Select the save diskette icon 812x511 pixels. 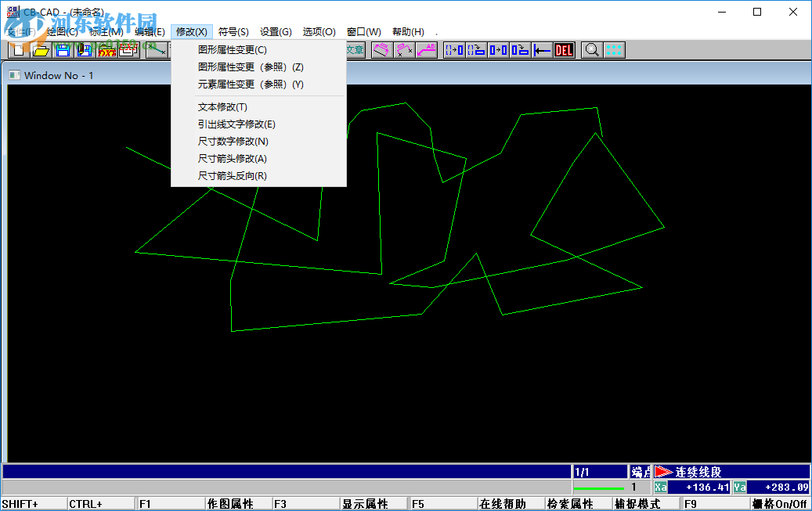tap(62, 49)
